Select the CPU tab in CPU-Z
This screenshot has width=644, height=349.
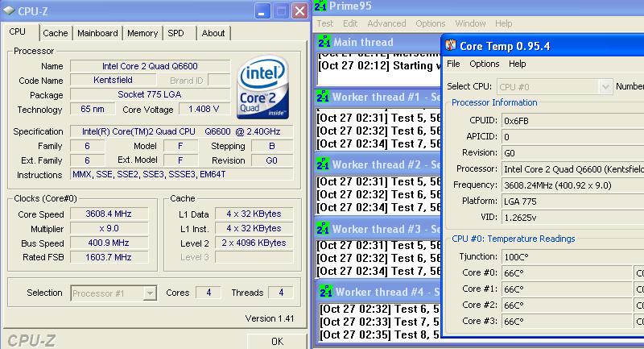[x=18, y=32]
